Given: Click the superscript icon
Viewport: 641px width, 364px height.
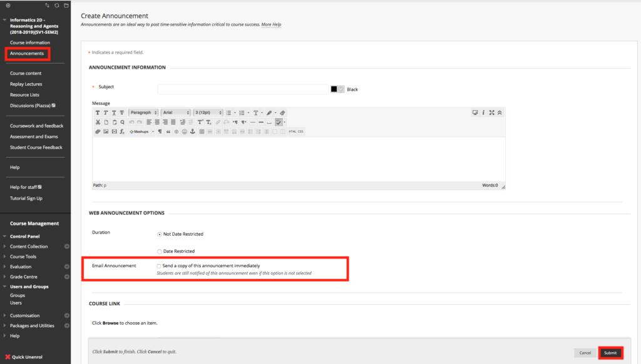Looking at the screenshot, I should (x=200, y=122).
